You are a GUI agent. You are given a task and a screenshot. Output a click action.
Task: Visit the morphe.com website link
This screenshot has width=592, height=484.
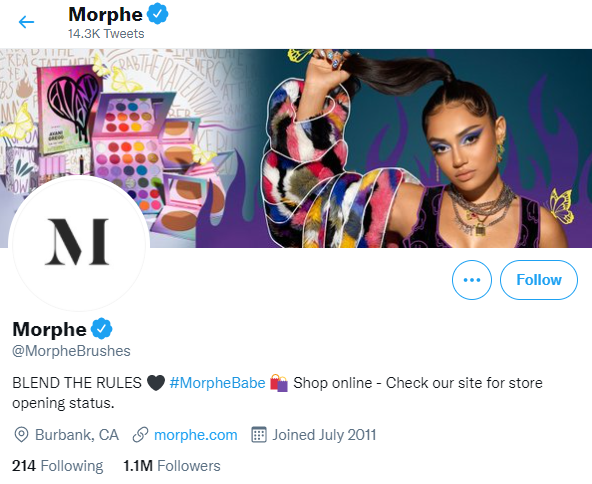196,435
